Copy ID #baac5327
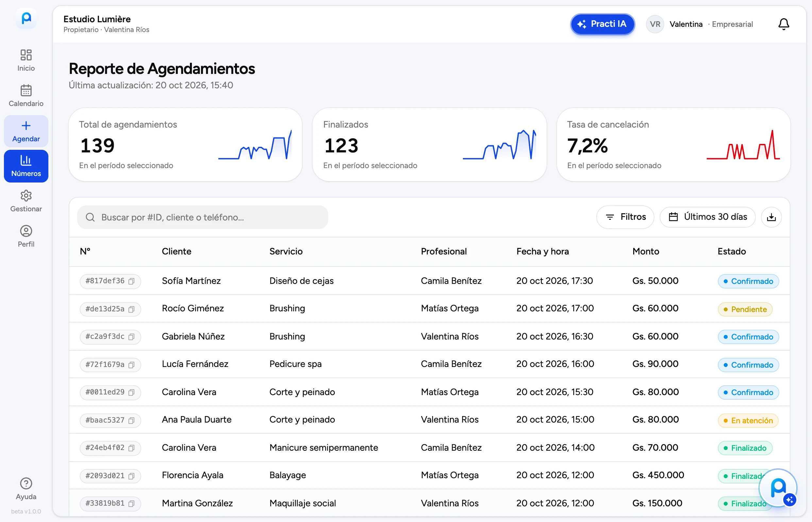The width and height of the screenshot is (812, 522). tap(131, 420)
